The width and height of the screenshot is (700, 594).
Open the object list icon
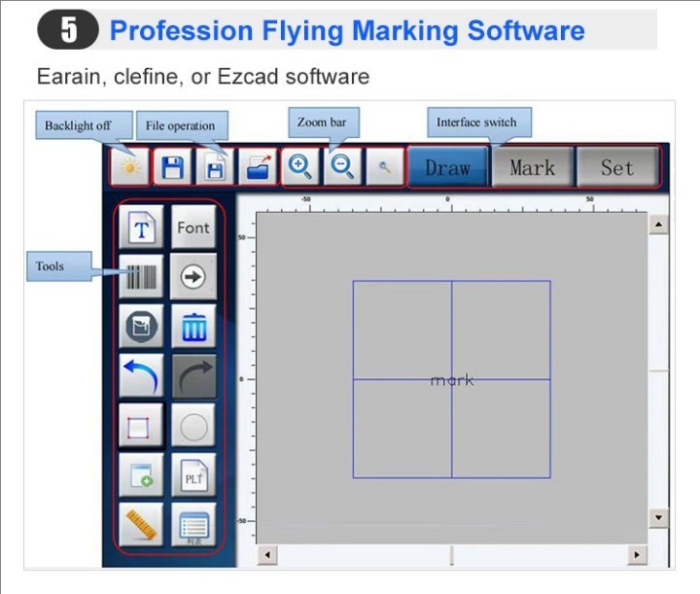click(193, 524)
